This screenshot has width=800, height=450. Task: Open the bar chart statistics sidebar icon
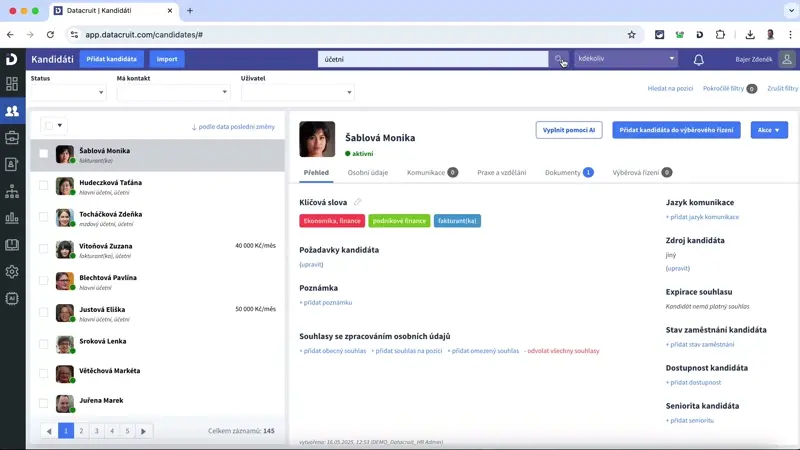[x=12, y=218]
